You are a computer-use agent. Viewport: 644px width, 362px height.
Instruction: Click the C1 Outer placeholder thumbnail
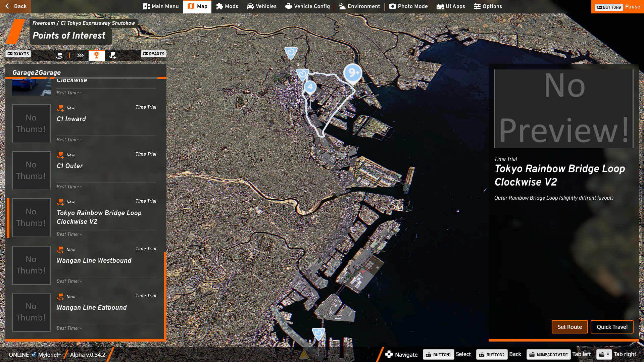[32, 171]
